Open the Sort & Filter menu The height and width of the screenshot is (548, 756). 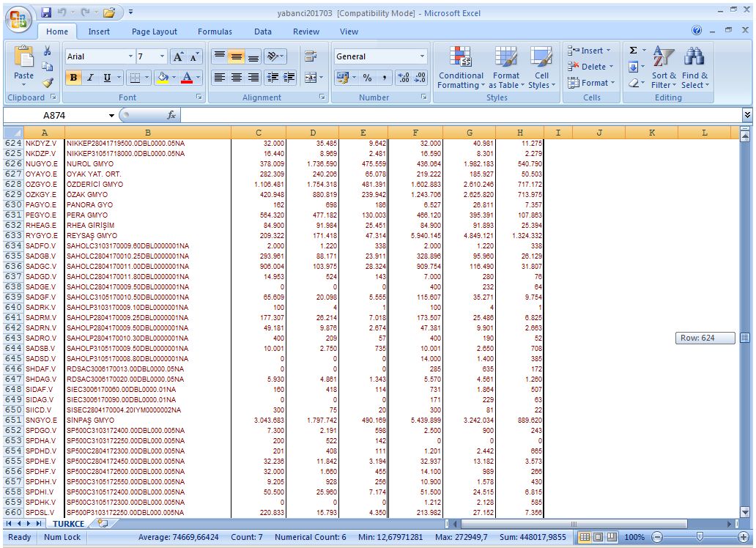coord(664,67)
